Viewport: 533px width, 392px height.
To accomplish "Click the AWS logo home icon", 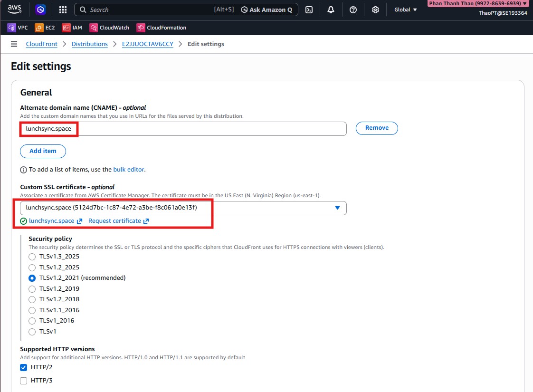I will tap(14, 10).
